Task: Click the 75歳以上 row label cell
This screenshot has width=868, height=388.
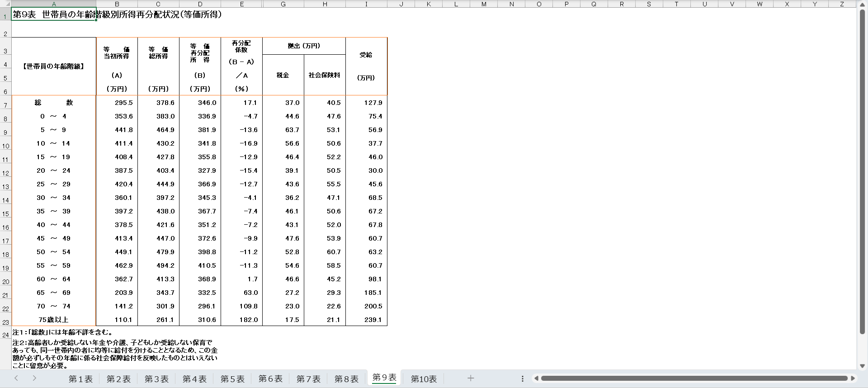Action: click(54, 320)
